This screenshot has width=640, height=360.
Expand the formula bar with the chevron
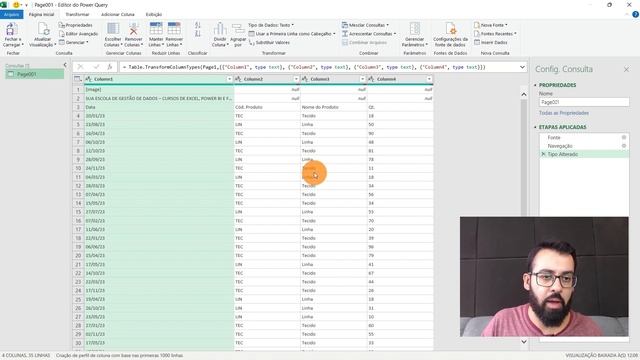[522, 67]
